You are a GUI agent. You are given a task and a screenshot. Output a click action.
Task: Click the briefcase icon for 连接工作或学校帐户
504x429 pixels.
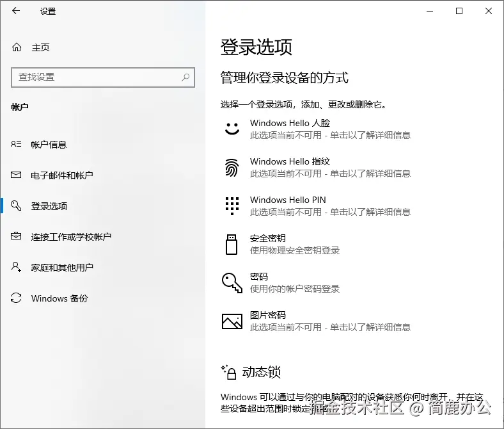coord(16,236)
